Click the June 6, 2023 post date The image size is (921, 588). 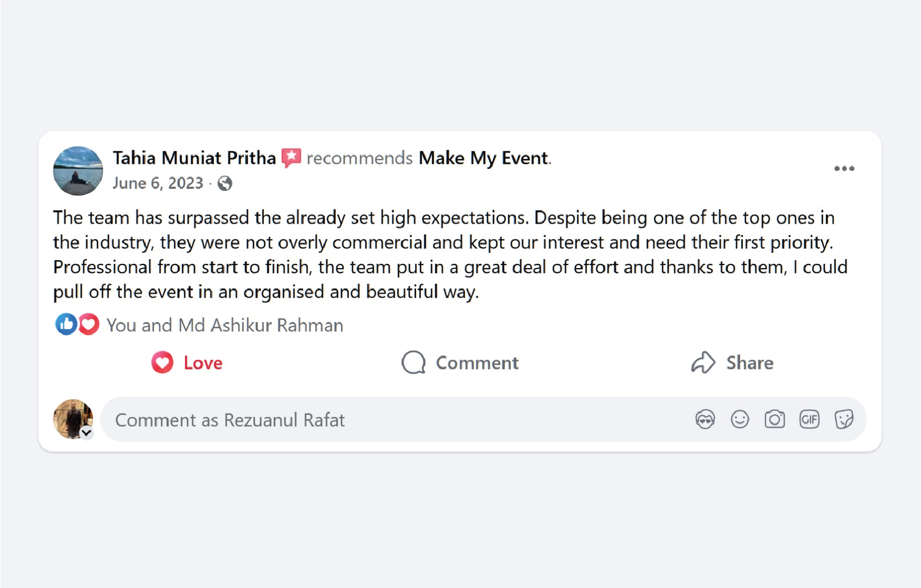(158, 183)
